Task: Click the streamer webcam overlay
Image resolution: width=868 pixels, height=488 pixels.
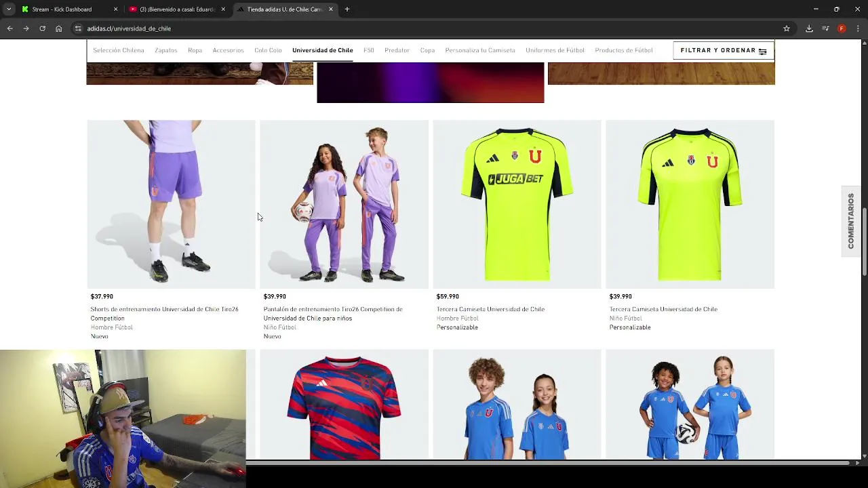Action: pos(123,418)
